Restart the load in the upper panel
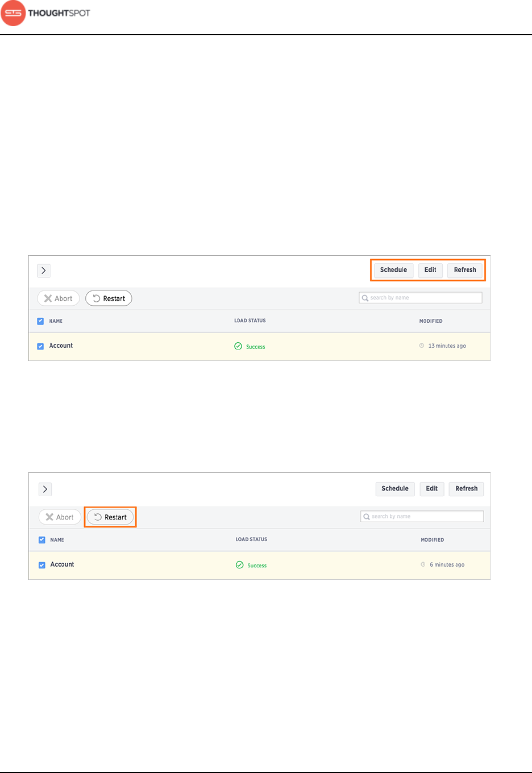Image resolution: width=532 pixels, height=773 pixels. [x=109, y=298]
